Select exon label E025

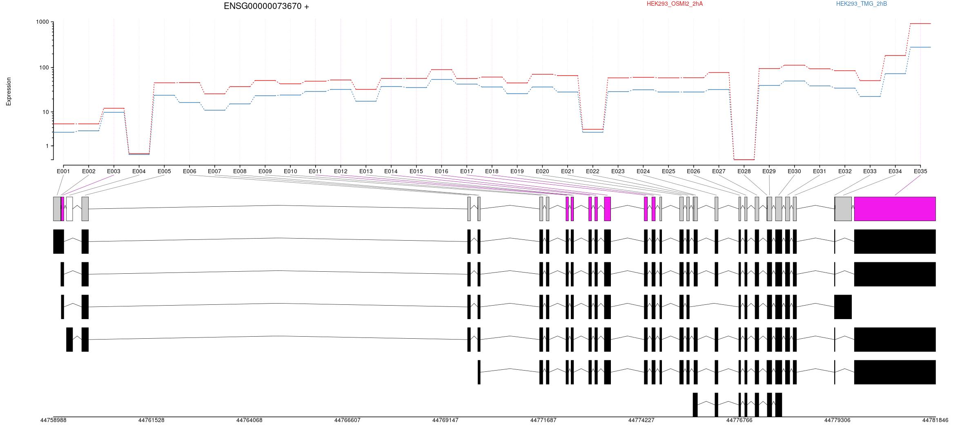(668, 171)
